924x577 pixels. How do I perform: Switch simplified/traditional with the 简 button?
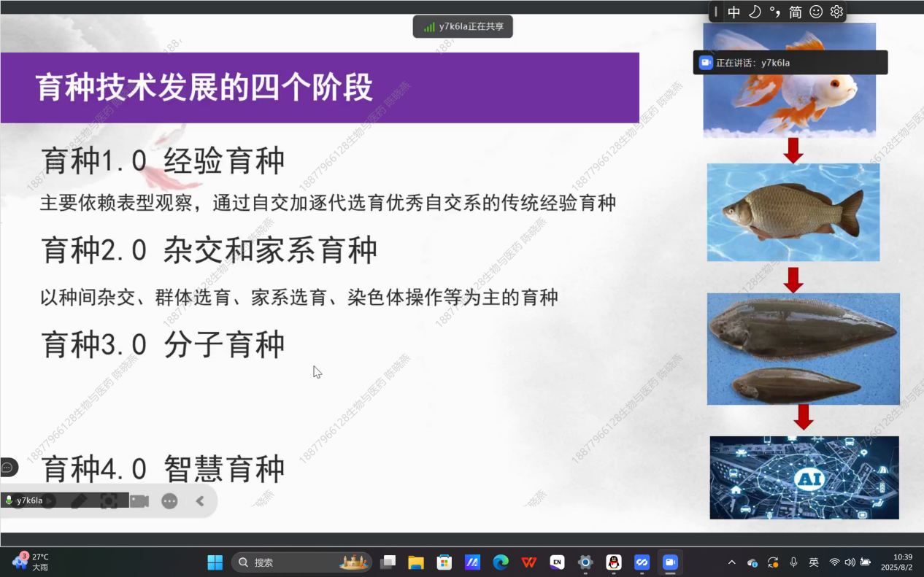coord(796,12)
